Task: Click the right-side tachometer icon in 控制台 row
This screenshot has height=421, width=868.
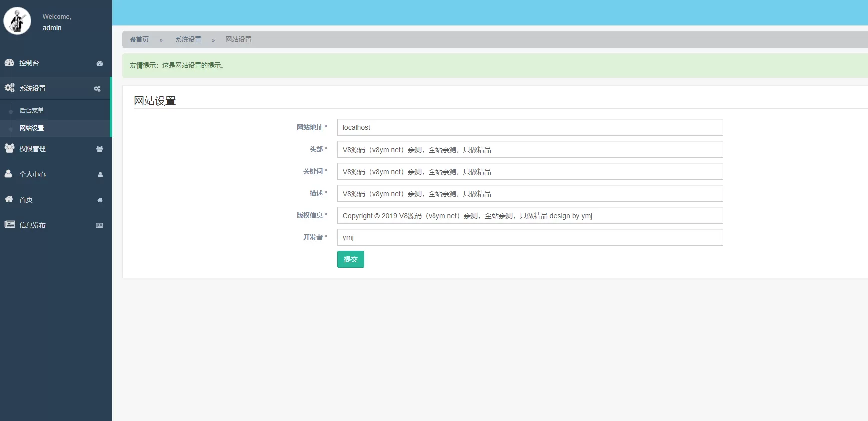Action: [100, 63]
